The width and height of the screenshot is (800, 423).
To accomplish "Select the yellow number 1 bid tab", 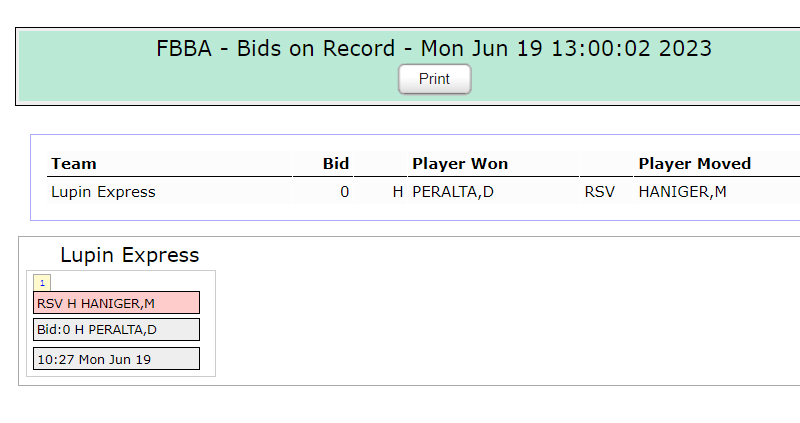I will tap(42, 283).
